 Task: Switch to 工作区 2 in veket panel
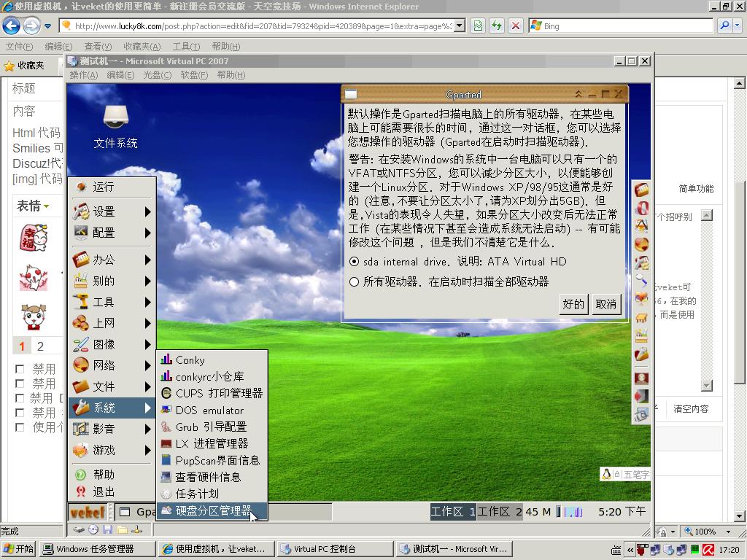(500, 512)
